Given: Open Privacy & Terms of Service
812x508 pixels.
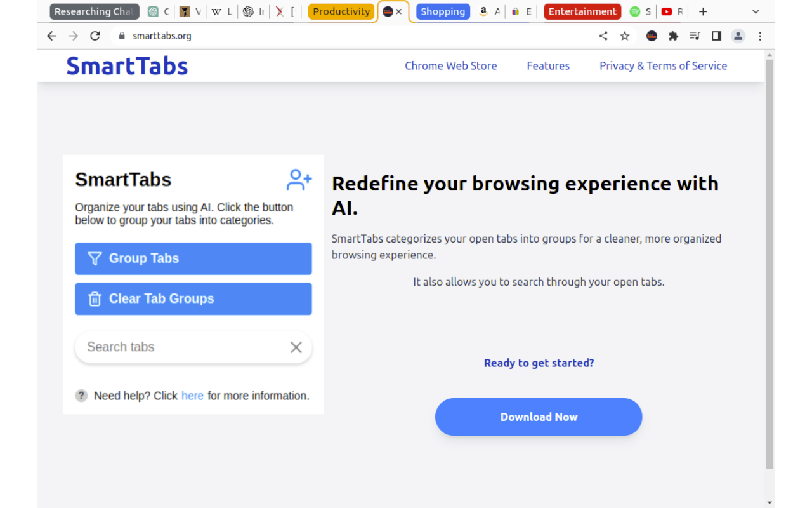Looking at the screenshot, I should coord(664,65).
